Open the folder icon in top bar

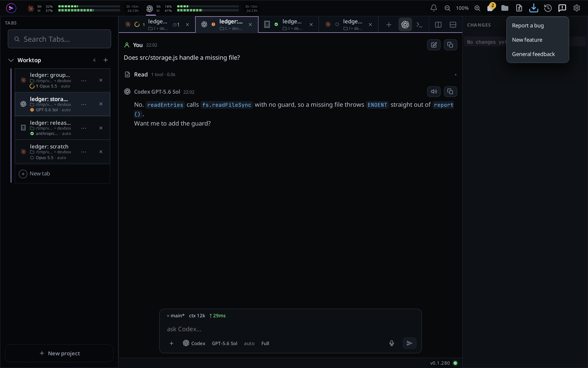click(505, 8)
